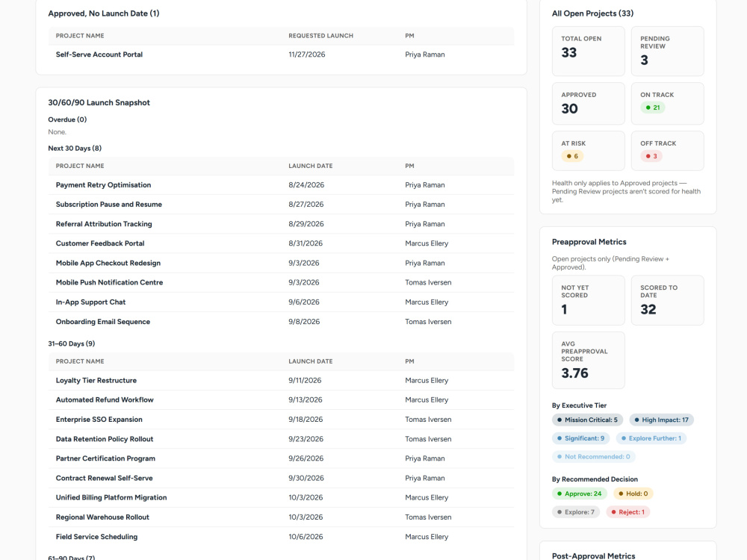Click 31–60 Days (9) heading
The height and width of the screenshot is (560, 747).
point(72,343)
